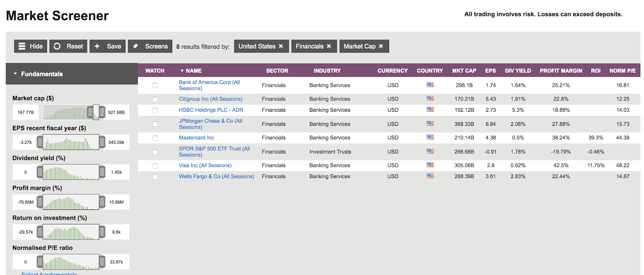This screenshot has width=644, height=275.
Task: Tick watch checkbox for JPMorgan Chase
Action: click(x=155, y=124)
